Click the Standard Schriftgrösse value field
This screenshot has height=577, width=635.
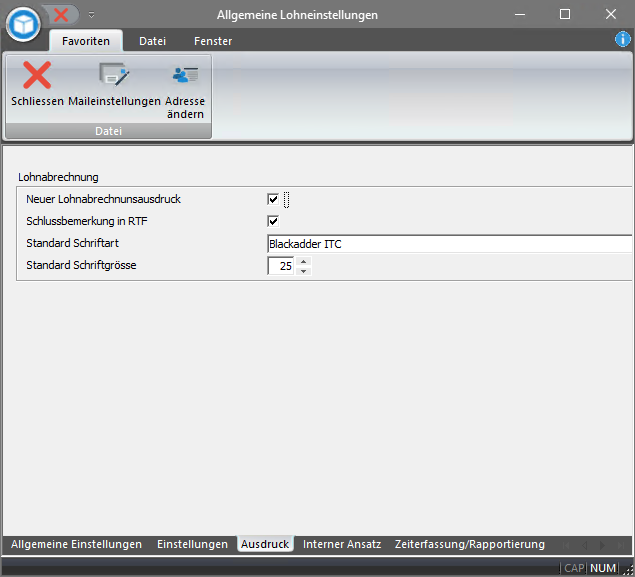(281, 266)
